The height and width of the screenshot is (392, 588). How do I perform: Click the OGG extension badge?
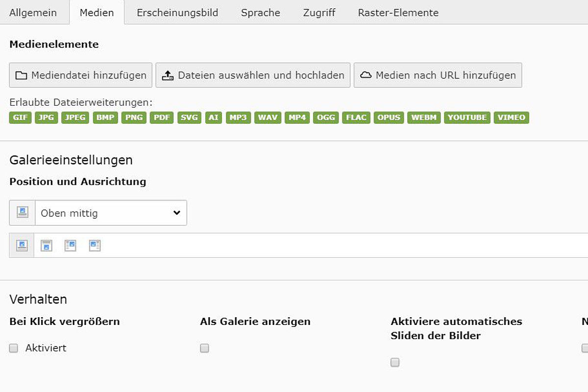tap(326, 117)
